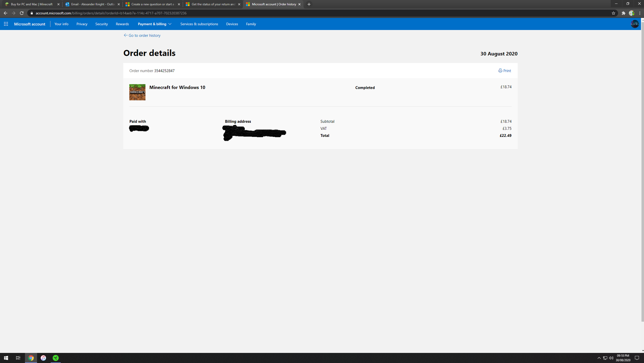The image size is (644, 363).
Task: Open Services & subscriptions
Action: click(x=199, y=24)
